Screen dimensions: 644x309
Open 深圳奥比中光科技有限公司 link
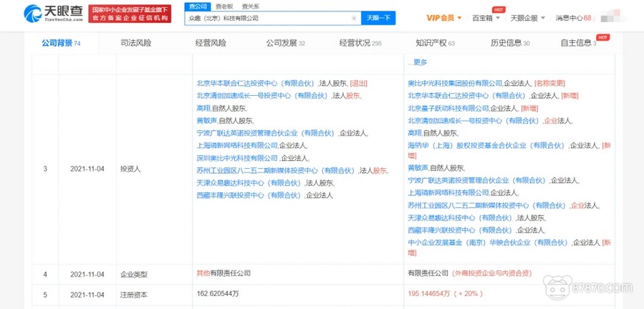[236, 157]
